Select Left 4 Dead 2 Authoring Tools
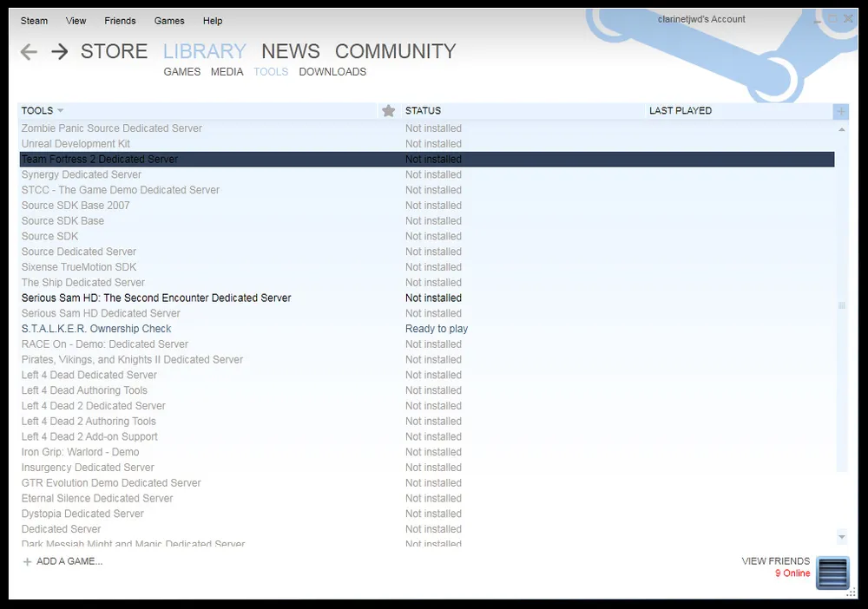Screen dimensions: 868x609 [89, 422]
